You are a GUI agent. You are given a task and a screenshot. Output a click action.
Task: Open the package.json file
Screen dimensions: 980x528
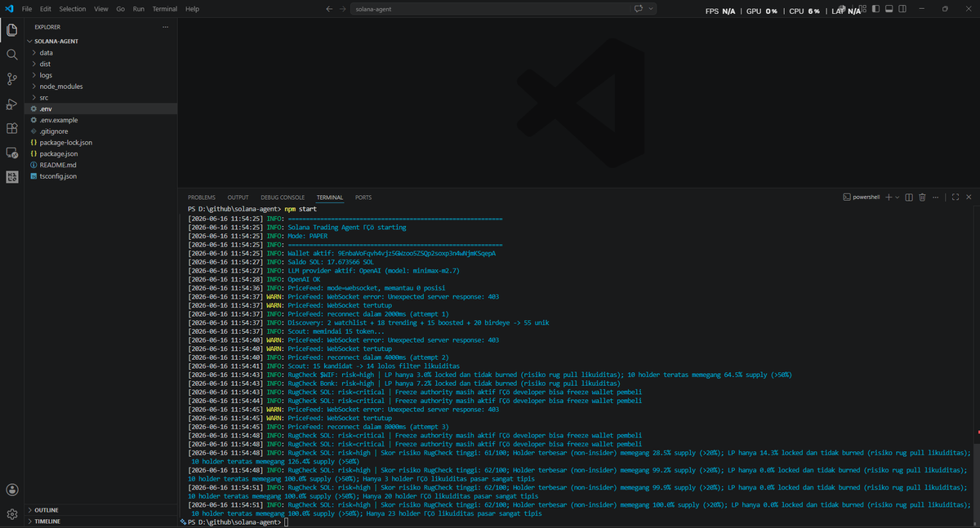click(x=101, y=153)
